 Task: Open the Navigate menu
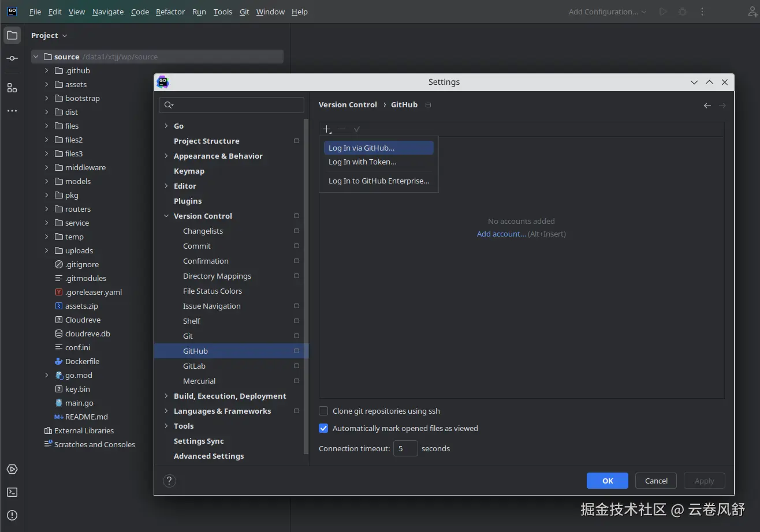point(108,12)
